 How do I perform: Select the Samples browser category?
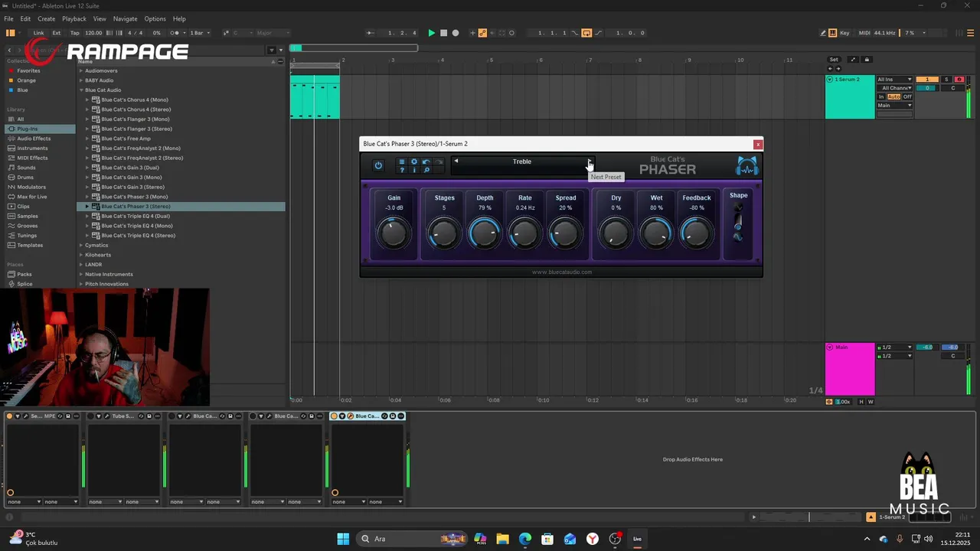28,216
